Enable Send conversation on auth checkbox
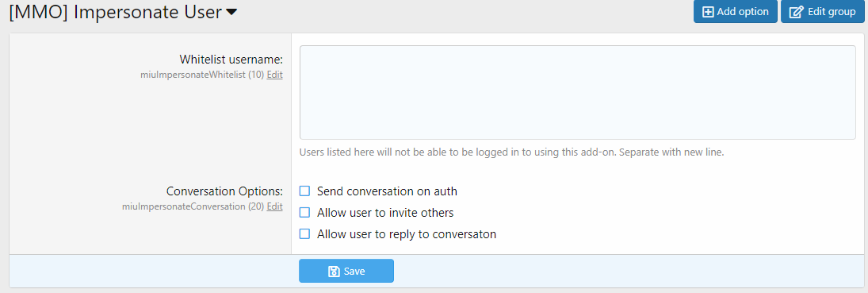Image resolution: width=868 pixels, height=293 pixels. tap(304, 191)
